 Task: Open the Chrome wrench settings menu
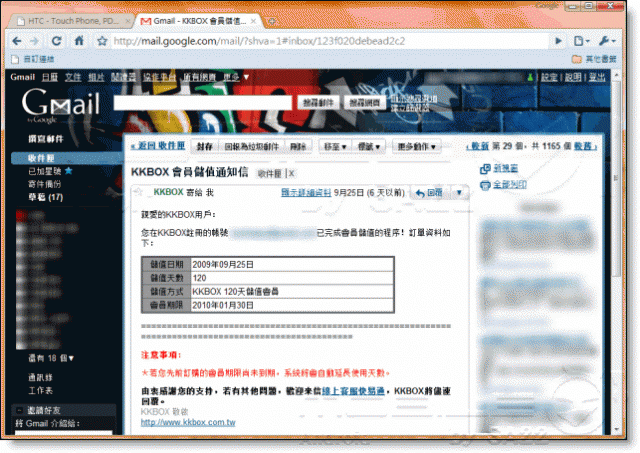click(x=607, y=41)
